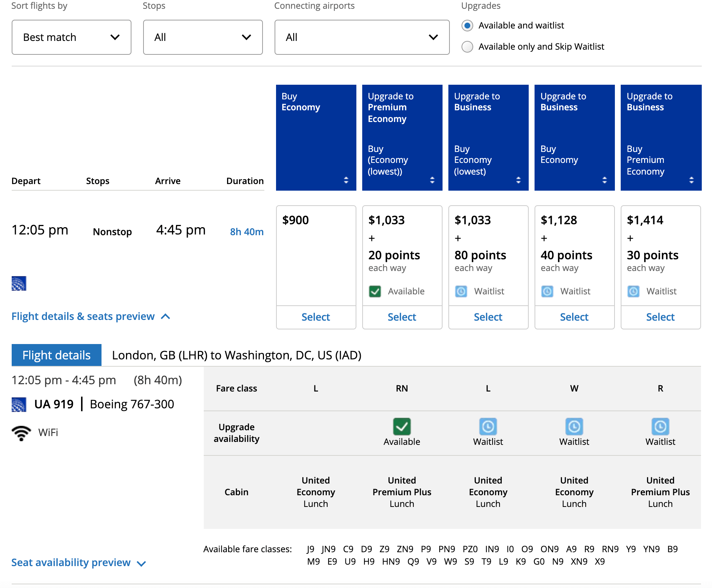This screenshot has width=712, height=588.
Task: Click the United logo in the departure row
Action: pos(19,283)
